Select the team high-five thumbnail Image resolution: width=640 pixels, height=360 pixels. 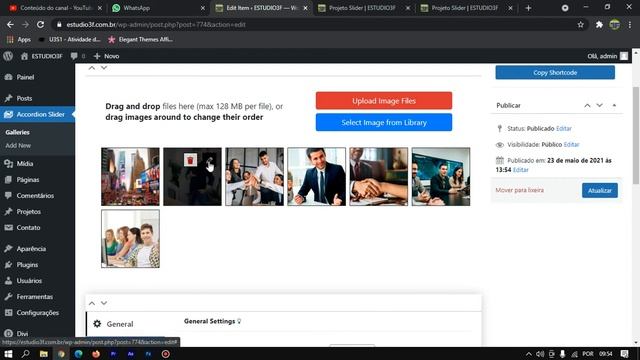pyautogui.click(x=254, y=177)
